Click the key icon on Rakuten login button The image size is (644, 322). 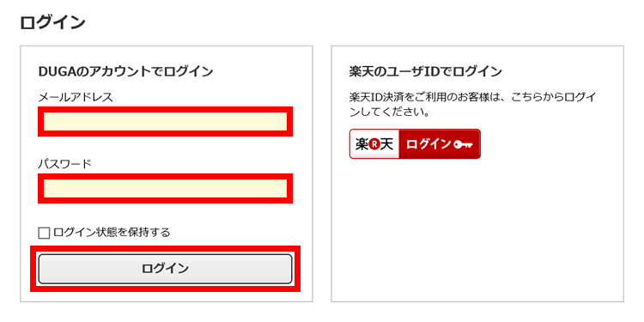(x=464, y=144)
